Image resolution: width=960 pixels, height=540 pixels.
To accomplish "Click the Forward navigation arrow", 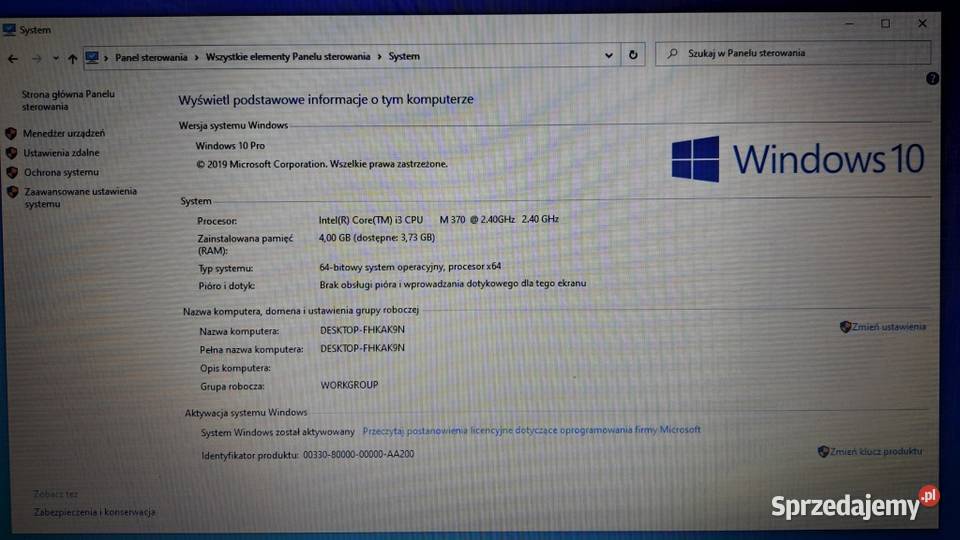I will pyautogui.click(x=37, y=59).
